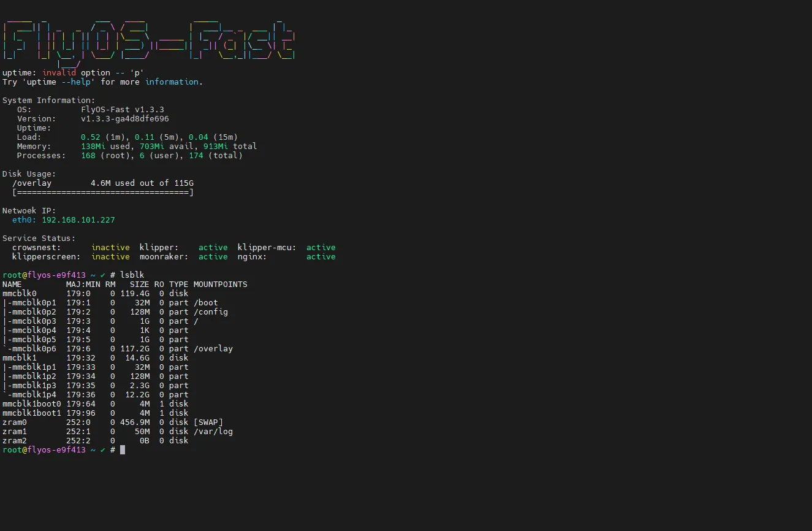This screenshot has width=812, height=531.
Task: Click the moonraker active status
Action: tap(213, 257)
